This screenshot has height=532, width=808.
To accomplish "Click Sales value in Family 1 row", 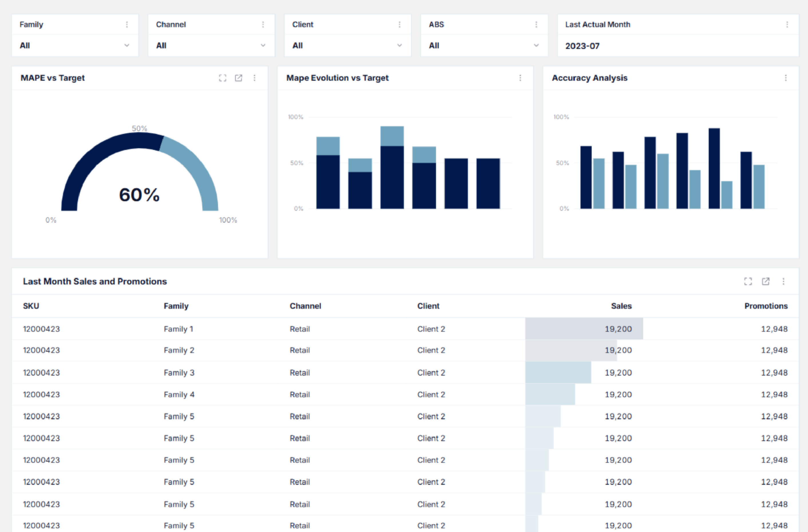I will pyautogui.click(x=618, y=329).
